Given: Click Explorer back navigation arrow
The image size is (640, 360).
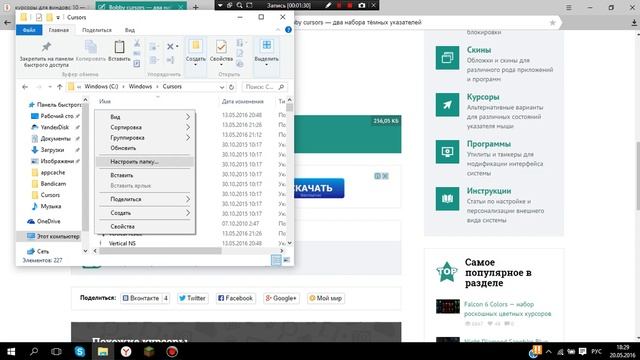Looking at the screenshot, I should 25,87.
